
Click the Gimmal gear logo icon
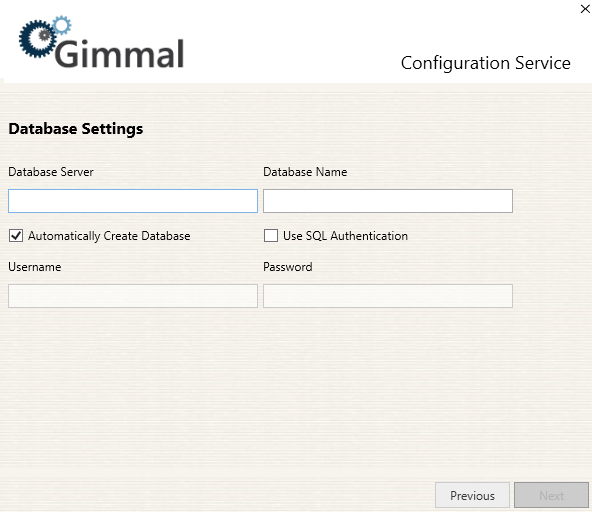click(39, 39)
